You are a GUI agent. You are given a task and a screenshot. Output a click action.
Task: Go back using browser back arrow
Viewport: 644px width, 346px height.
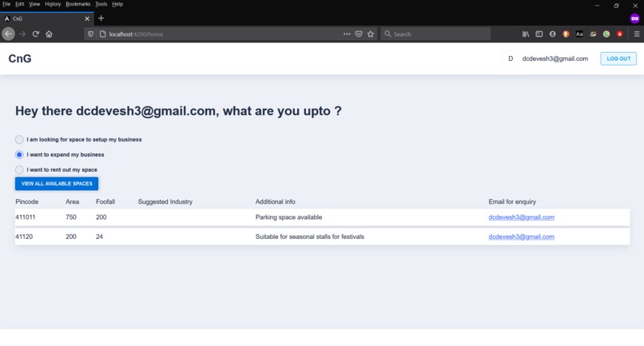click(8, 34)
